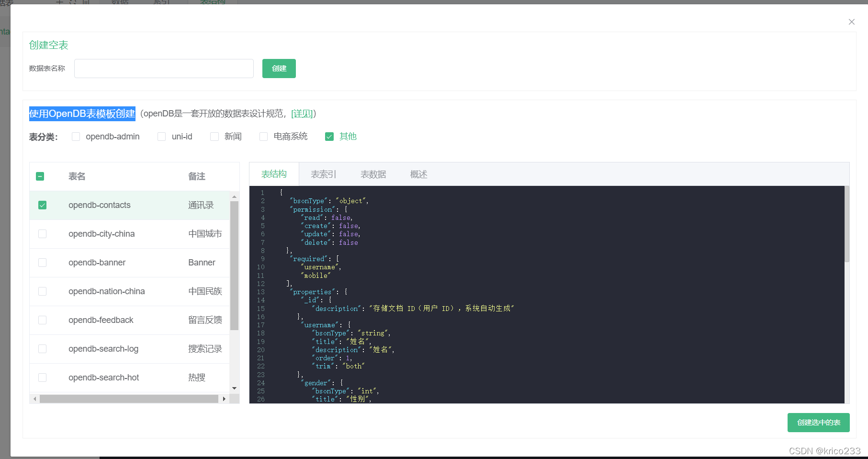Click the table list vertical scrollbar thumb
Image resolution: width=868 pixels, height=459 pixels.
(234, 265)
